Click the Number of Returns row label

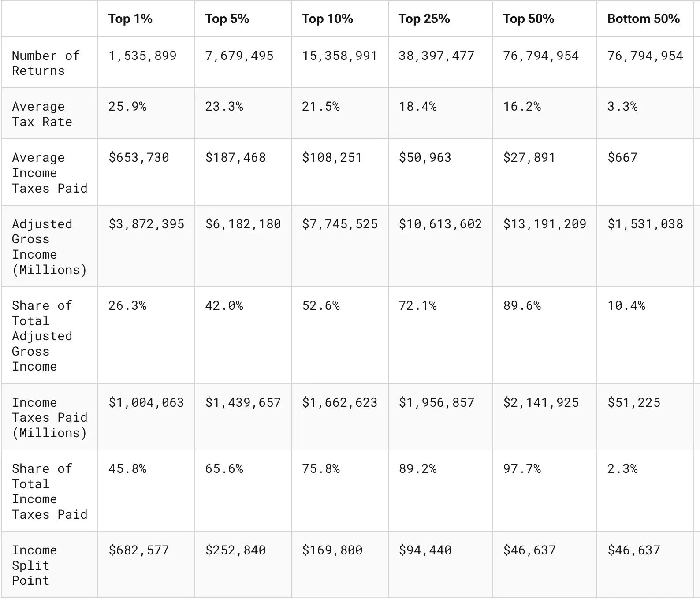pyautogui.click(x=45, y=63)
